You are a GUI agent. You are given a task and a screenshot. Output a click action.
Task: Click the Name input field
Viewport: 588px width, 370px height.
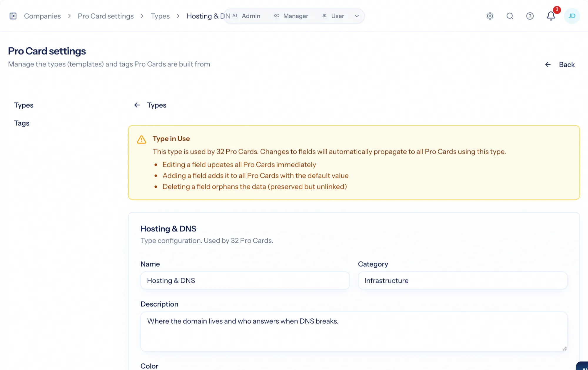tap(245, 280)
